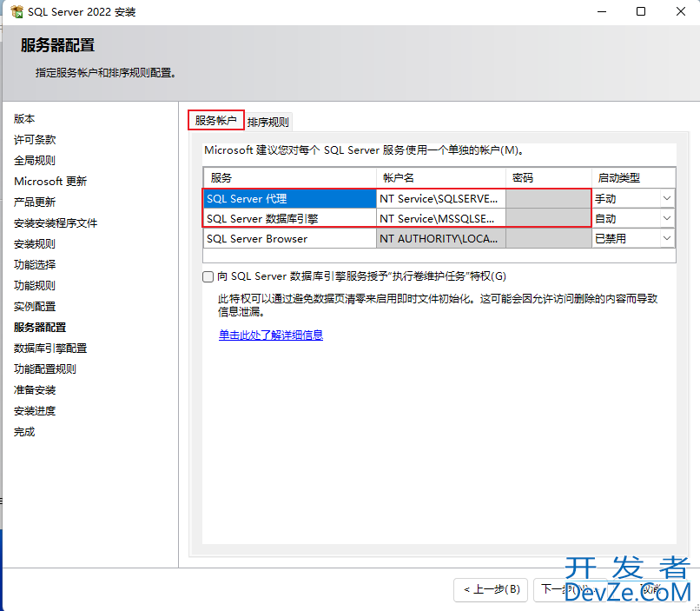
Task: Click account name NT Service\SQLSERVE... cell
Action: [441, 198]
